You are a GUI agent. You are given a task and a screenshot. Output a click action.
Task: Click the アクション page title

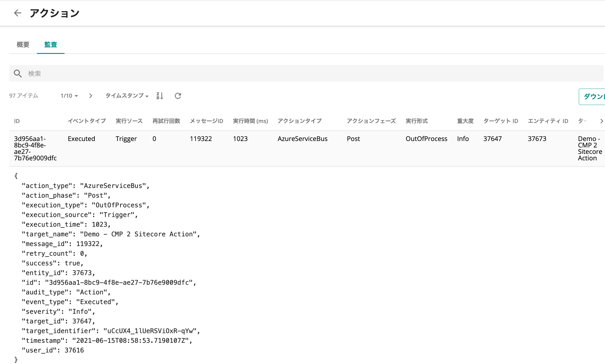[x=54, y=13]
